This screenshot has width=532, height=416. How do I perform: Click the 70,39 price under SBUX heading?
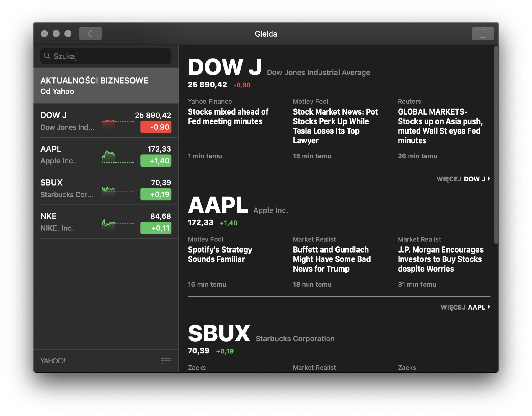coord(199,351)
